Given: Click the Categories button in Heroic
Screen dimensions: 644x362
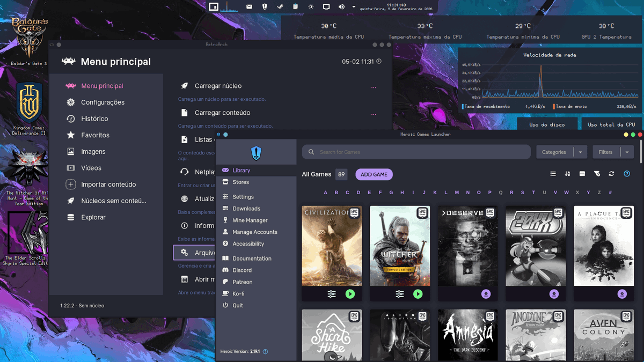Looking at the screenshot, I should 554,152.
